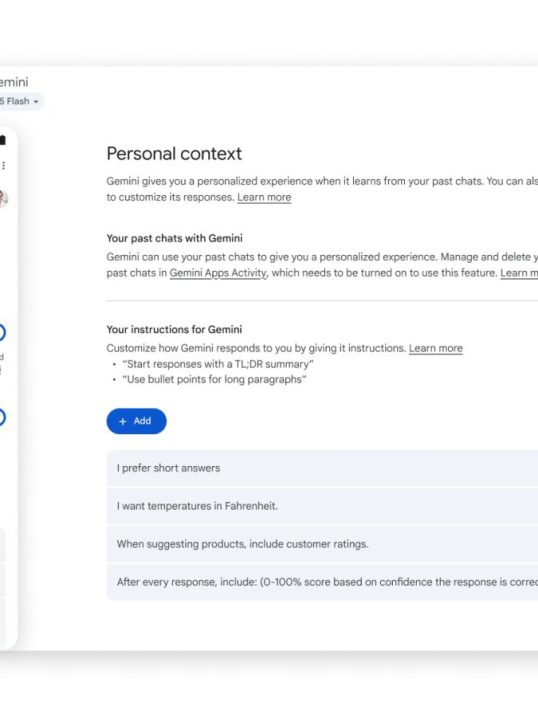Click the dark icon above the three-dot menu
The height and width of the screenshot is (717, 538).
point(3,140)
